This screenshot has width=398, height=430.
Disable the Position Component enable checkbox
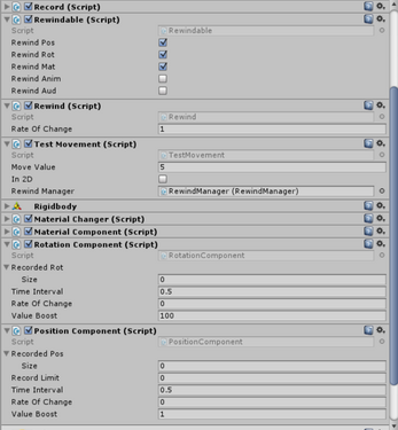(x=28, y=330)
